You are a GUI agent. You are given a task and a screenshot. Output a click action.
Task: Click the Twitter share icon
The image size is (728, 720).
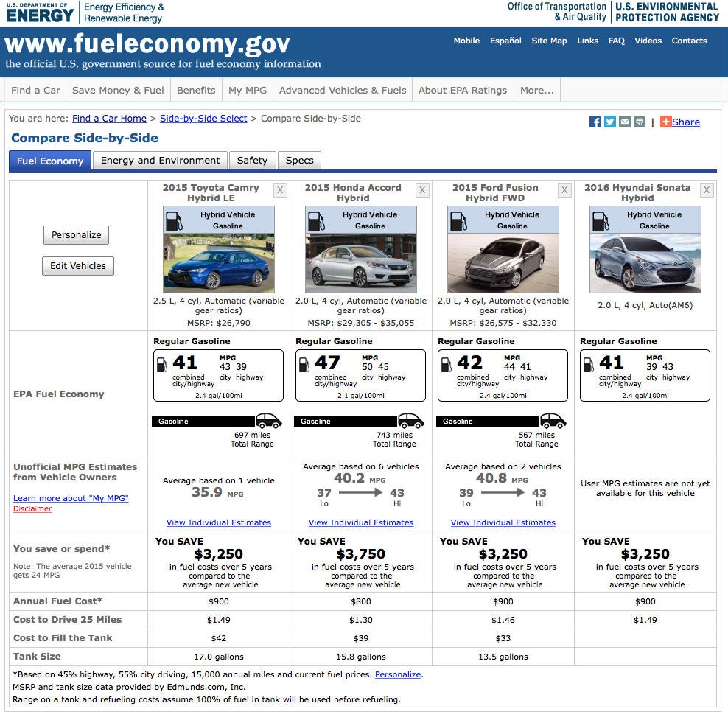610,122
